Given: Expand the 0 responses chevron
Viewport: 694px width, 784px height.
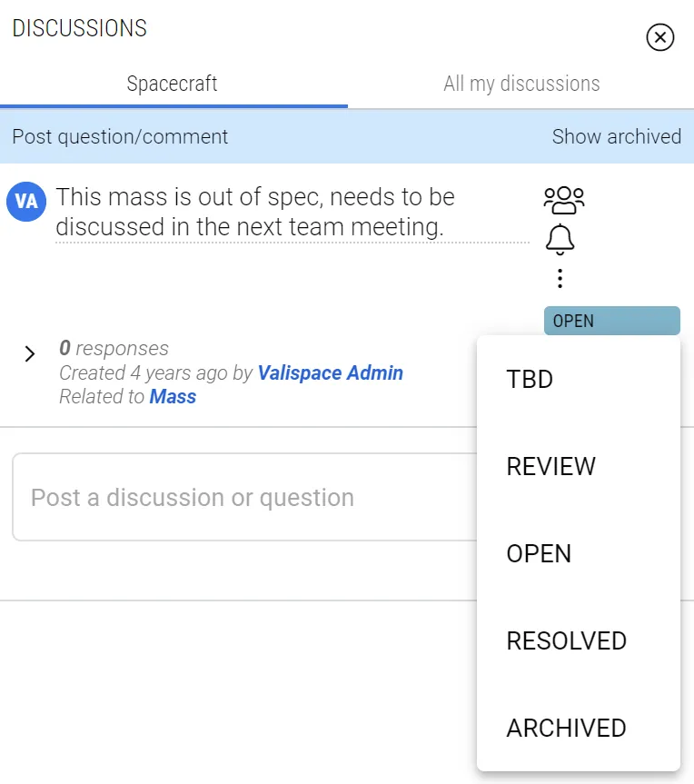Looking at the screenshot, I should coord(30,354).
